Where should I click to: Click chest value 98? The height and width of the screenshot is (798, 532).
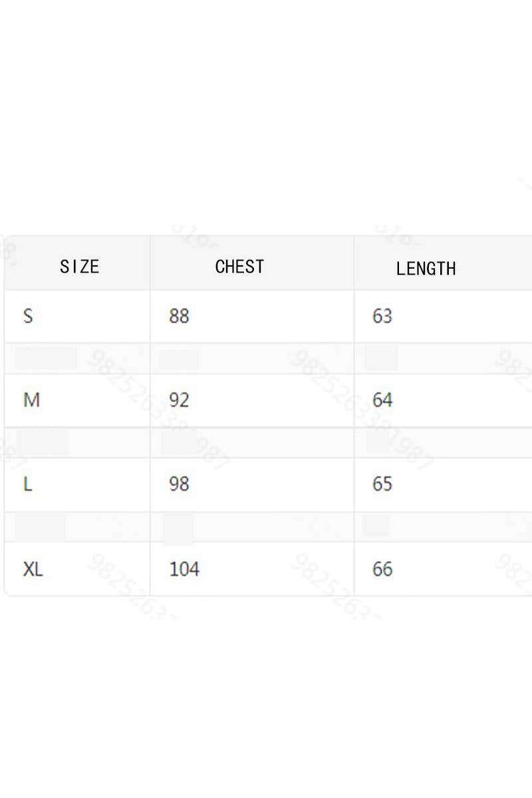click(179, 484)
